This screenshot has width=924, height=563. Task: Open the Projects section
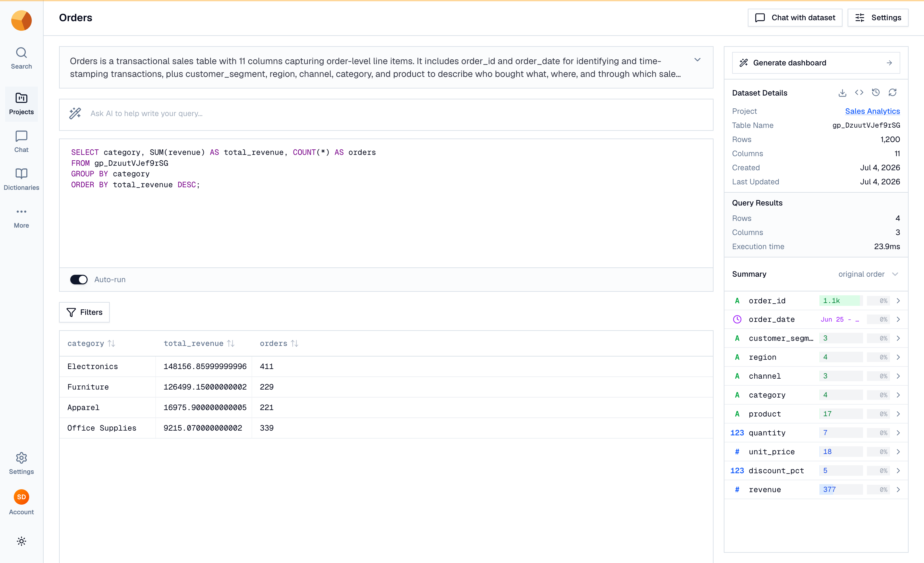pyautogui.click(x=21, y=104)
